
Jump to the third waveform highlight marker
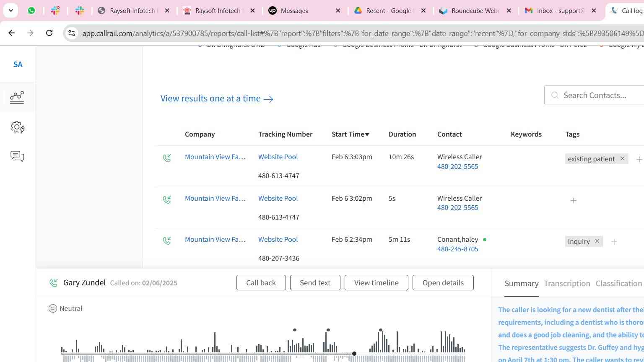click(380, 330)
